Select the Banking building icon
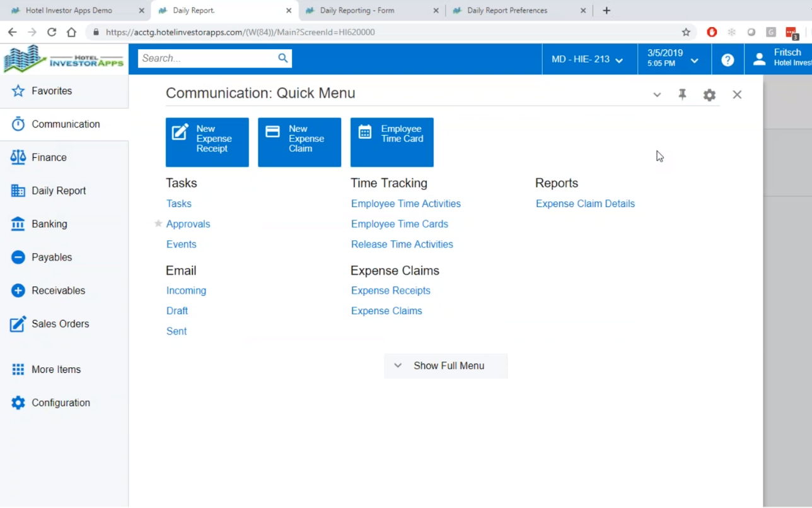The height and width of the screenshot is (508, 812). point(18,224)
